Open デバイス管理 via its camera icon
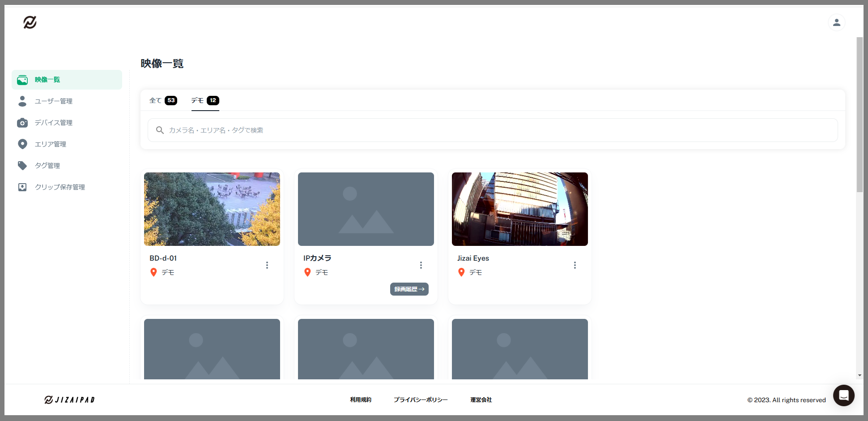The height and width of the screenshot is (421, 868). (22, 123)
